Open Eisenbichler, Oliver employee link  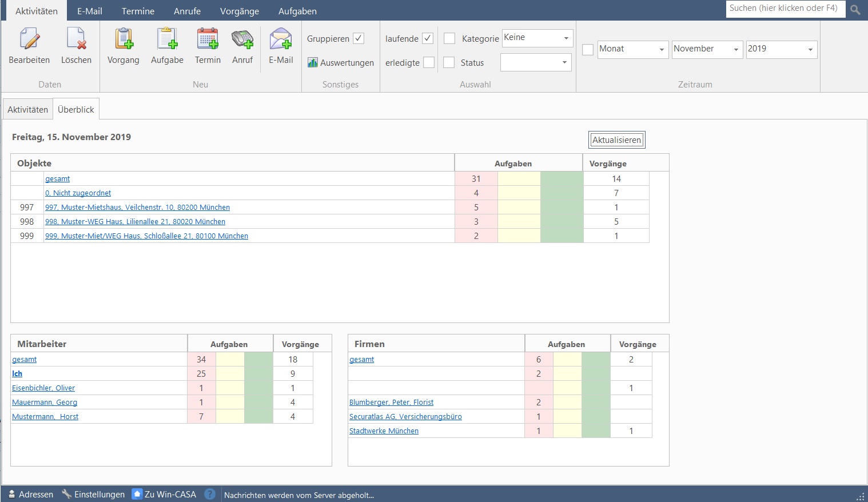click(x=43, y=388)
